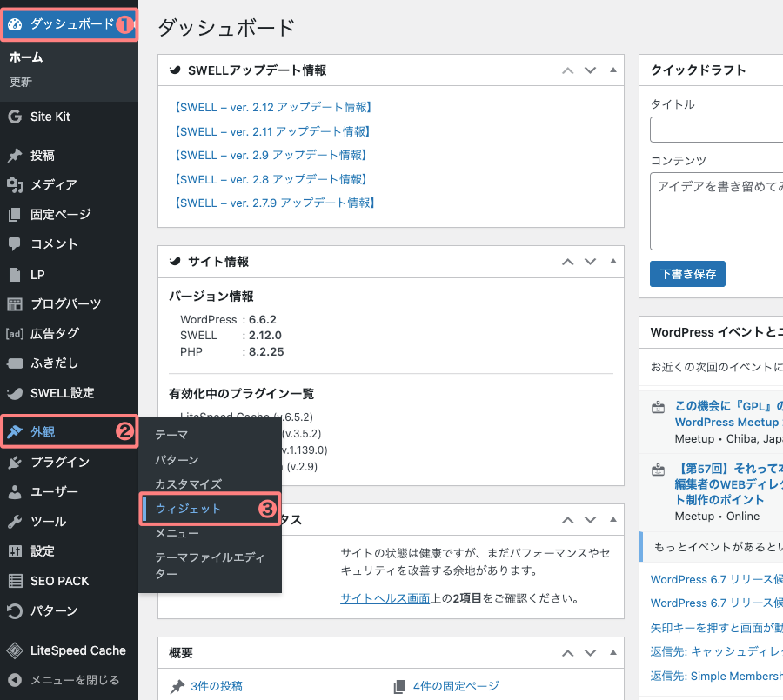Open SWELL ver. 2.9 update info link
The image size is (783, 700).
pos(270,156)
